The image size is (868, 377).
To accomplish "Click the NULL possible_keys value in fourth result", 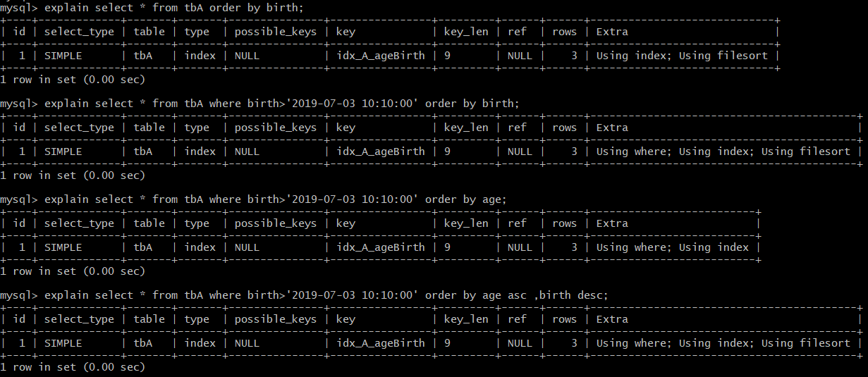I will pyautogui.click(x=247, y=343).
